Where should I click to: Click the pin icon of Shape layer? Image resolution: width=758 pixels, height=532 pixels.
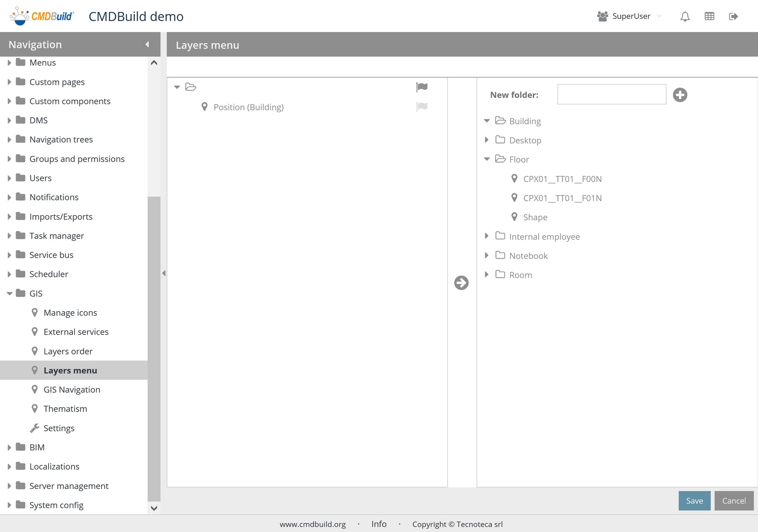tap(514, 217)
